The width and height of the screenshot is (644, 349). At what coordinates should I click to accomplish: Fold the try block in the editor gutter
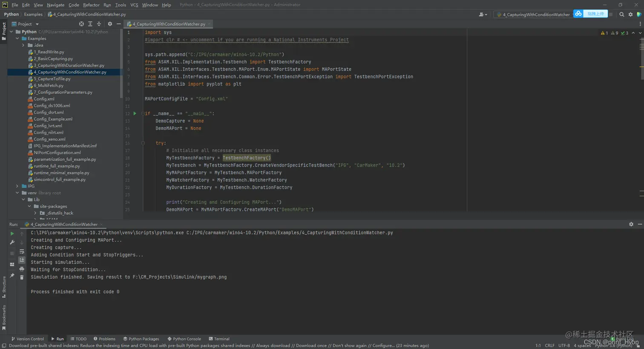click(143, 143)
